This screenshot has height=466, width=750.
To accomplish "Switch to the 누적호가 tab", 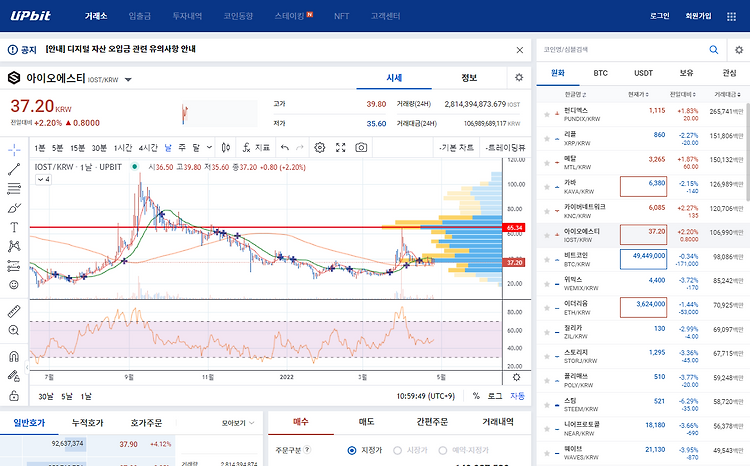I will point(88,423).
